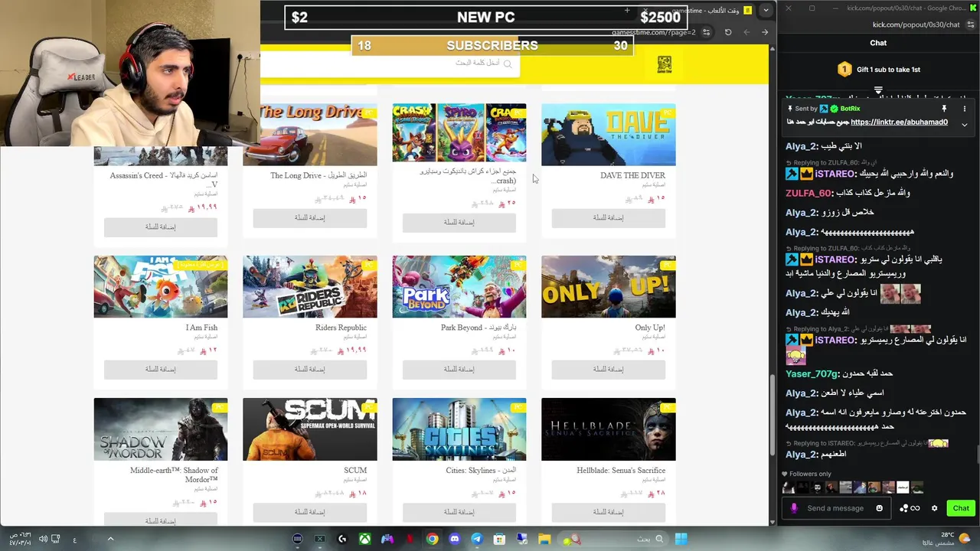Open File Explorer from the taskbar
Image resolution: width=980 pixels, height=551 pixels.
click(544, 539)
